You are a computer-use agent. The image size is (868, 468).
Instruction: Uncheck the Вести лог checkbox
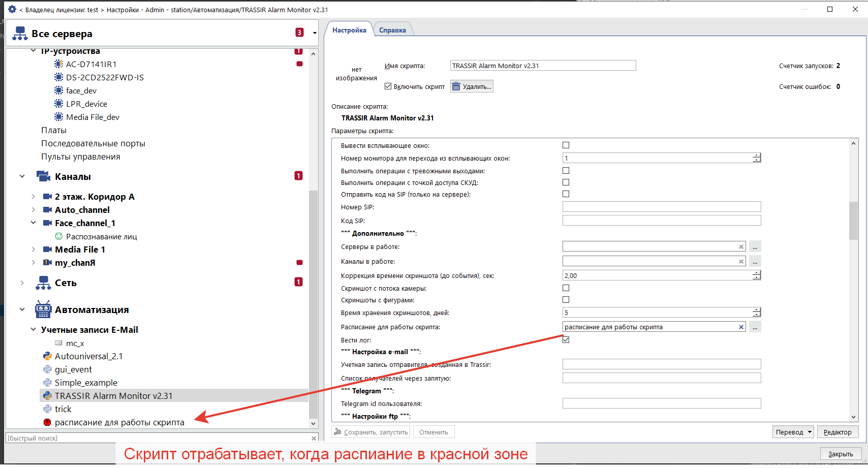click(566, 340)
